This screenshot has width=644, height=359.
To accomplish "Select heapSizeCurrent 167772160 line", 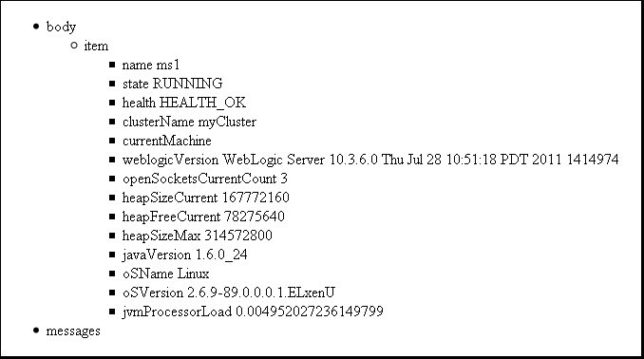I will point(206,198).
